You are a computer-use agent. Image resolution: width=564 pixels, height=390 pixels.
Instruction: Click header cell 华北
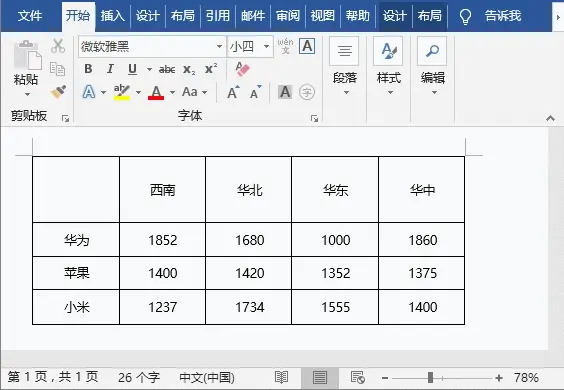tap(249, 190)
